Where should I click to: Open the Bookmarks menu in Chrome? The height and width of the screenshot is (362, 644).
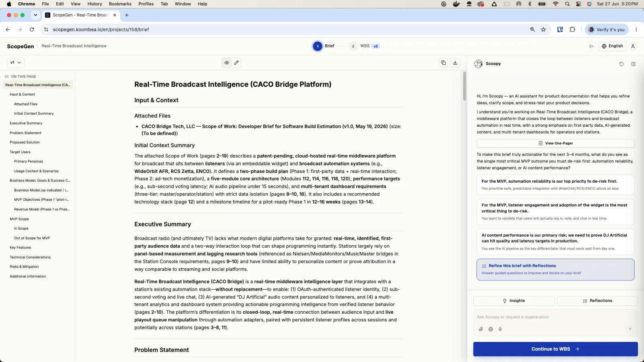pos(120,4)
